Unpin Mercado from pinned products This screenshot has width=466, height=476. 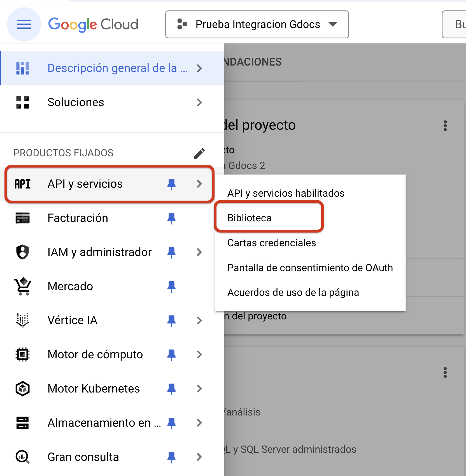171,287
